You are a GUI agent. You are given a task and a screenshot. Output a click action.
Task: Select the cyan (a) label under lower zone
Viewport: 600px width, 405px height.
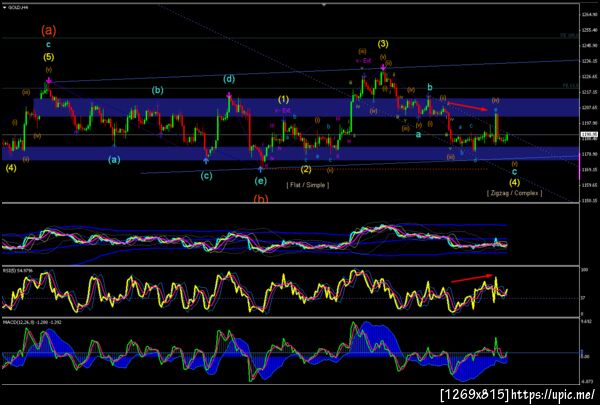point(114,160)
